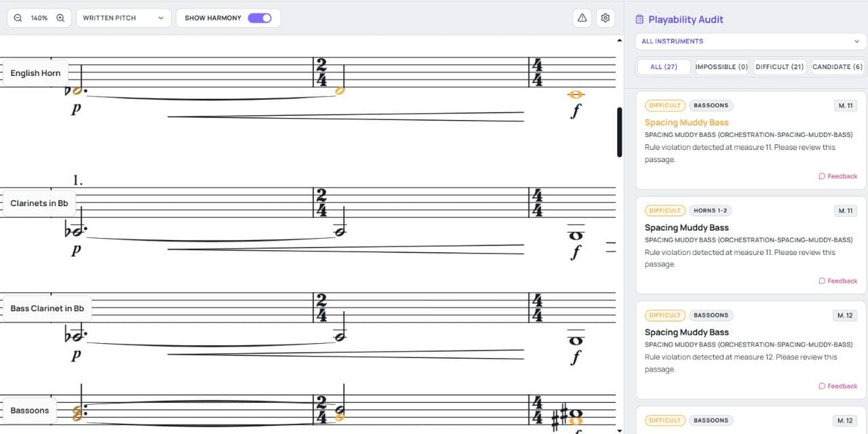
Task: Toggle the Show Harmony switch
Action: pyautogui.click(x=260, y=18)
